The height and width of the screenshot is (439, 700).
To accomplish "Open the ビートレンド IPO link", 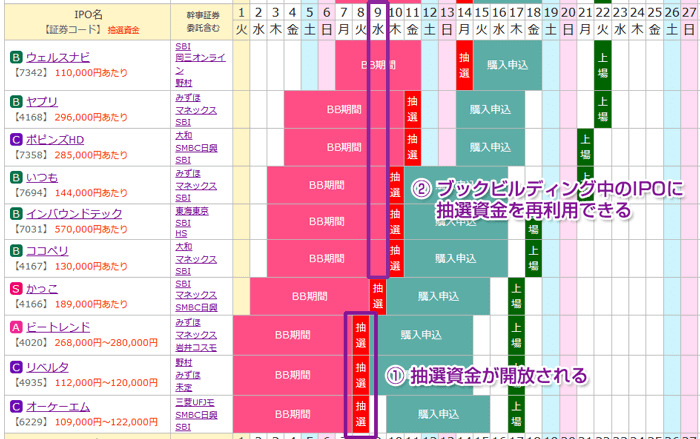I will (58, 327).
